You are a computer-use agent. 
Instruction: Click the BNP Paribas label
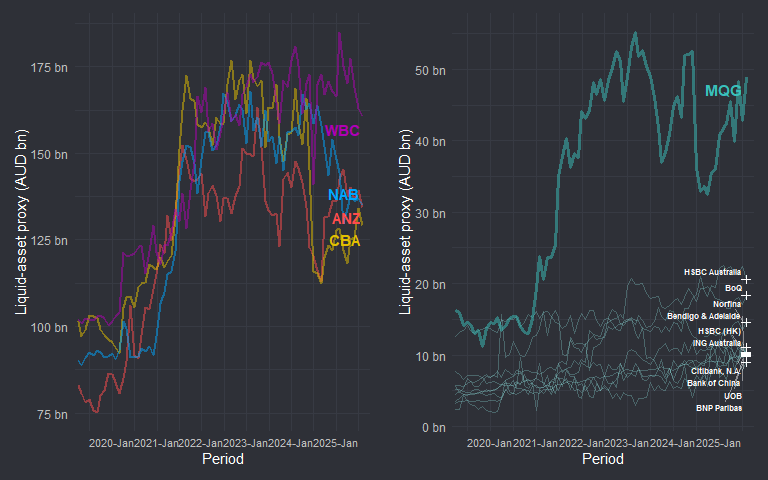(719, 408)
